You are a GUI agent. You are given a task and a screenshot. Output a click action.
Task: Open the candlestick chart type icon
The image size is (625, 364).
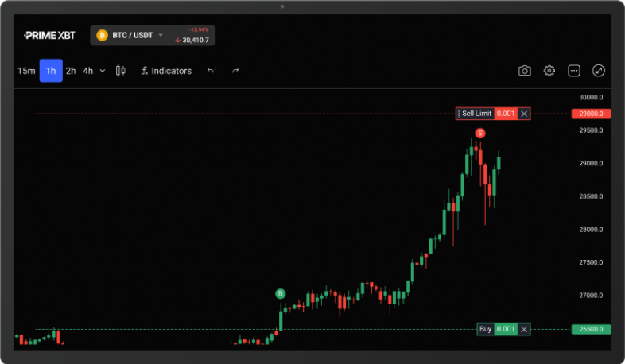pyautogui.click(x=120, y=71)
